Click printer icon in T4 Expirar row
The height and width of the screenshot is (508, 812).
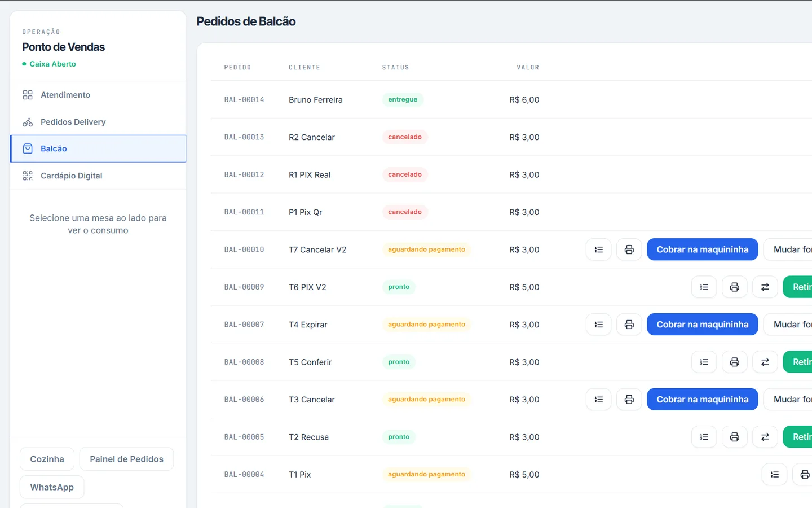tap(629, 325)
